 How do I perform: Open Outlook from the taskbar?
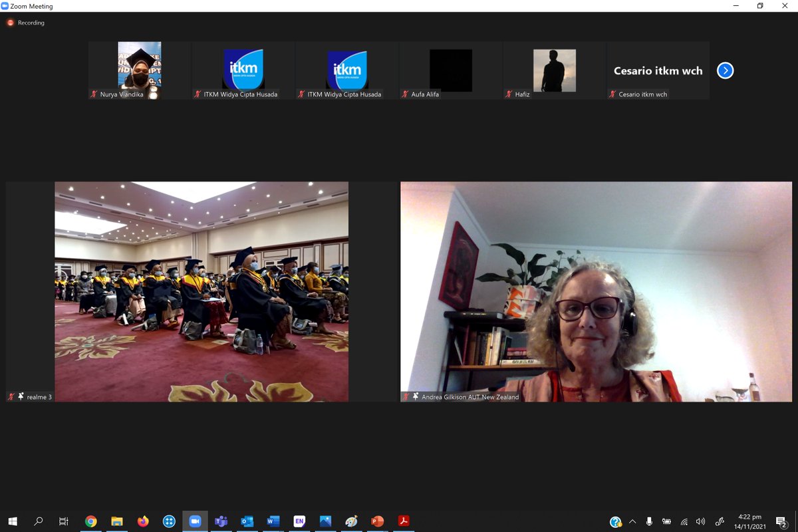247,521
